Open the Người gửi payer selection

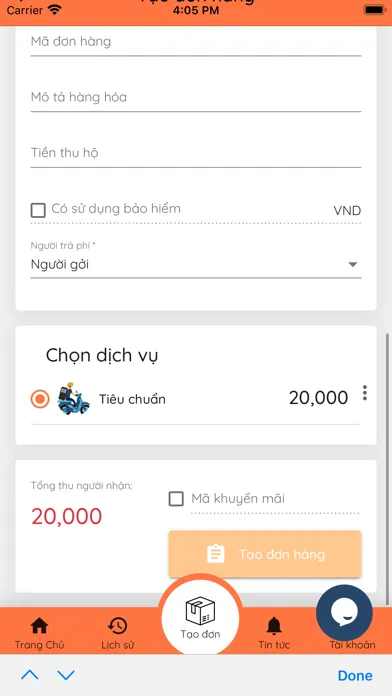[x=196, y=265]
